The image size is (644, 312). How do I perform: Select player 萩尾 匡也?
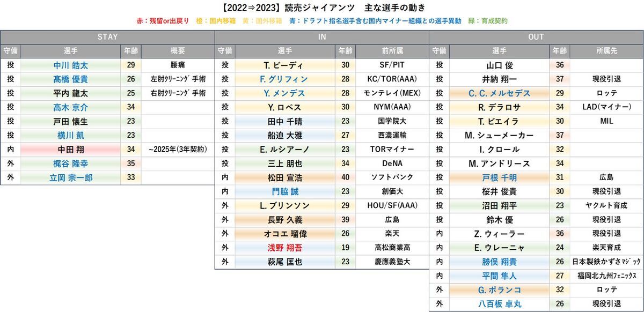pos(285,262)
